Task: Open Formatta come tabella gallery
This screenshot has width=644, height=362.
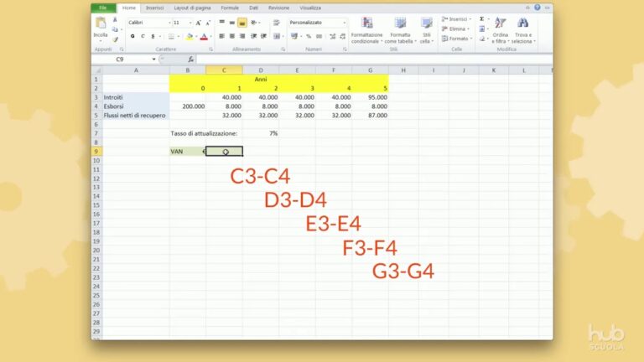Action: coord(401,30)
